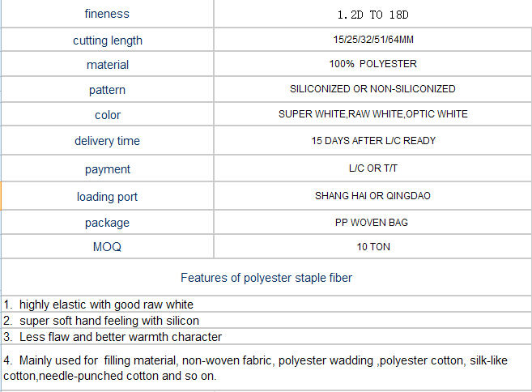Select the delivery time label

point(107,141)
